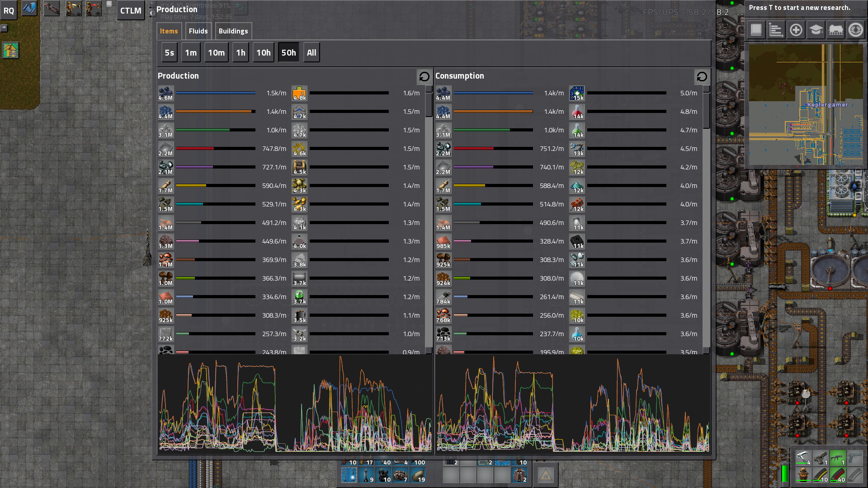
Task: Select the 10m time interval
Action: pos(216,52)
